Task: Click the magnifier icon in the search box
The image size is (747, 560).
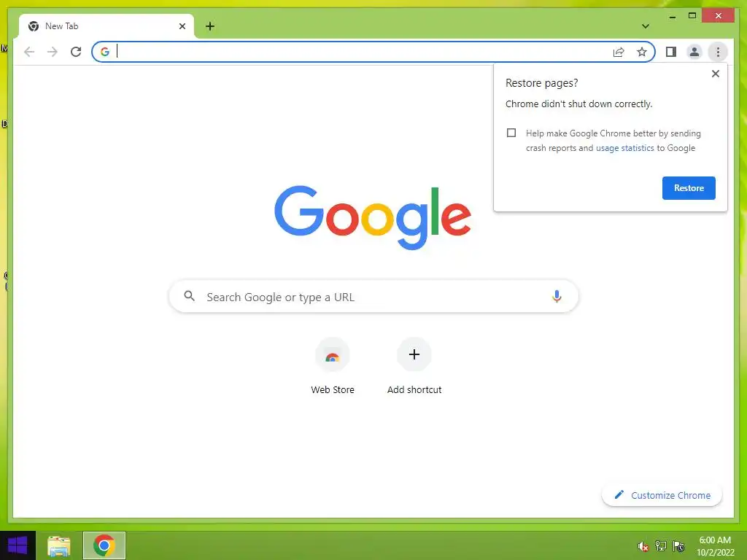Action: click(x=189, y=296)
